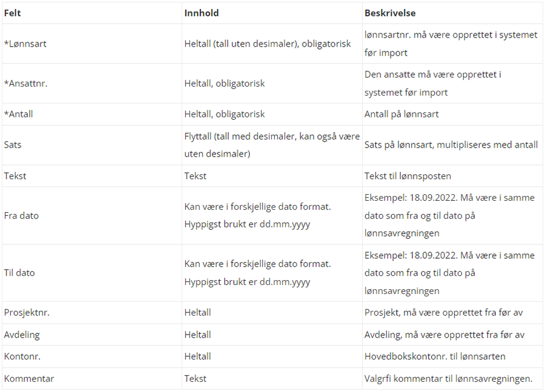Image resolution: width=545 pixels, height=392 pixels.
Task: Click the Prosjektnr. field cell
Action: click(27, 313)
